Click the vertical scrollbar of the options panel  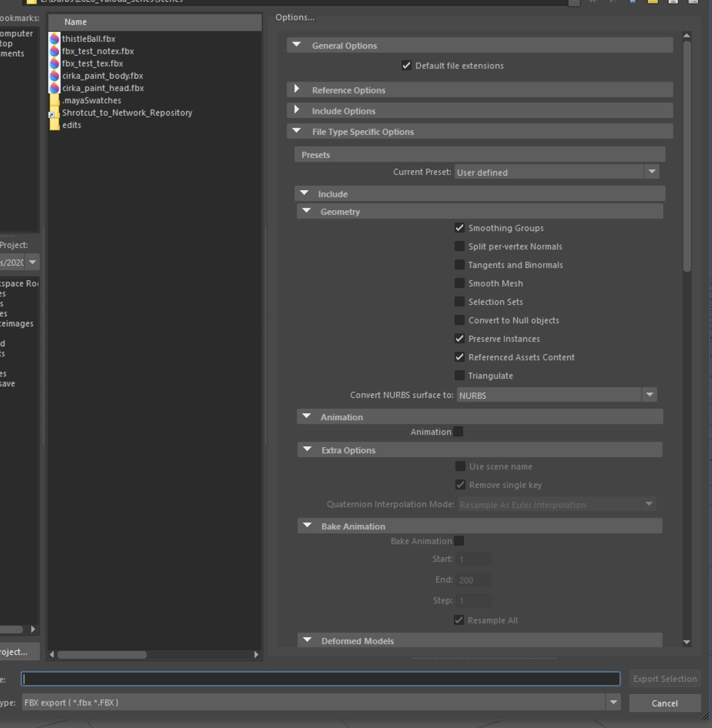click(x=687, y=154)
